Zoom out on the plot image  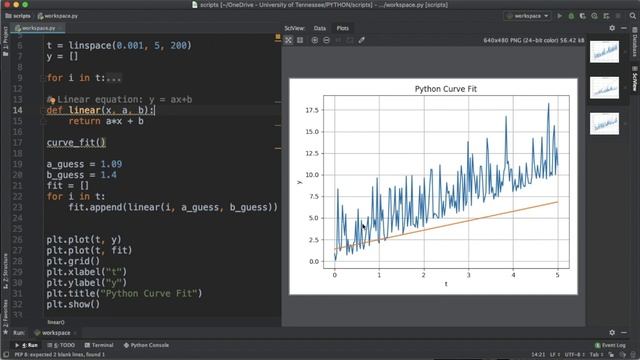pyautogui.click(x=326, y=40)
